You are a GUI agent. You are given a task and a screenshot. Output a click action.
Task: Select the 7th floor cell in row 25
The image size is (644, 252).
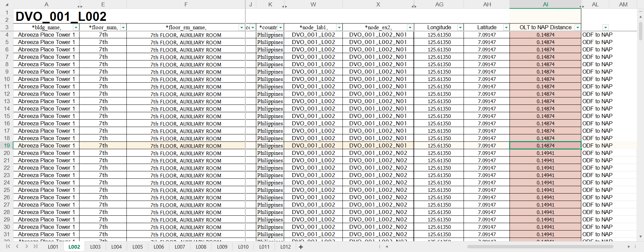click(x=103, y=190)
